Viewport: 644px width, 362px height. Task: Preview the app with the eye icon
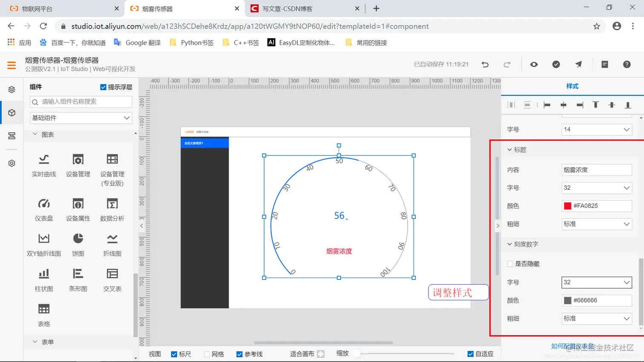click(534, 64)
